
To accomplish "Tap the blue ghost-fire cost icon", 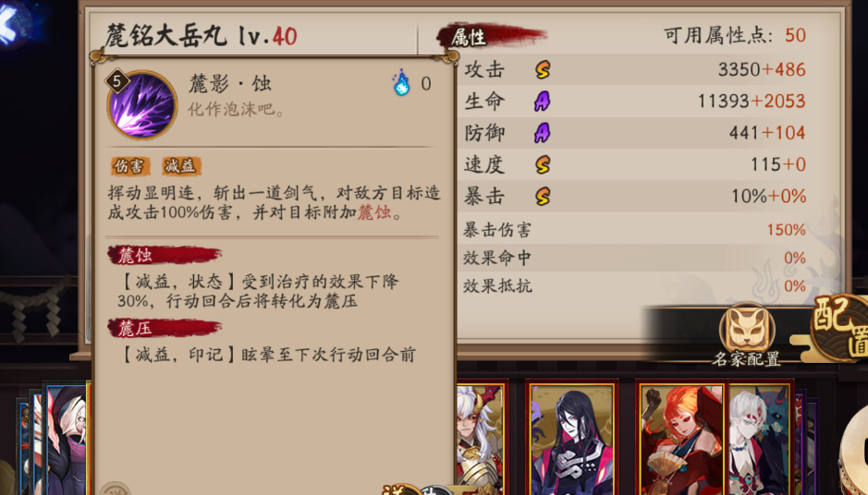I will click(x=401, y=83).
